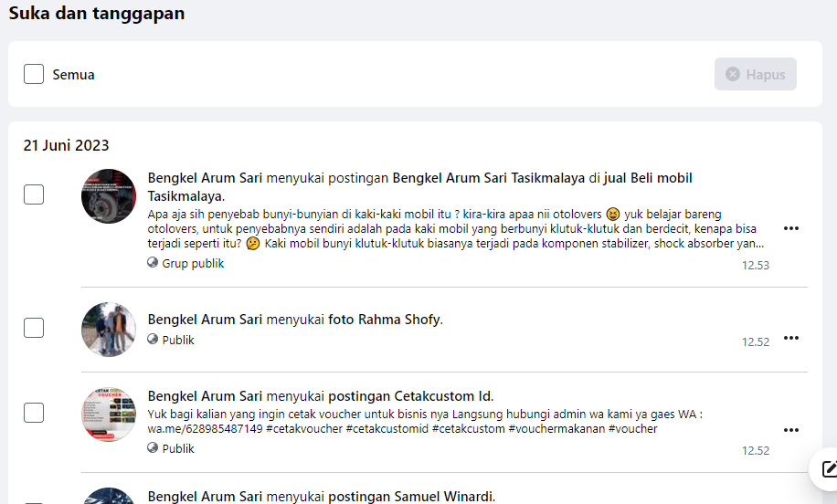Click Bengkel Arum Sari name in first entry
The image size is (837, 504).
[205, 178]
